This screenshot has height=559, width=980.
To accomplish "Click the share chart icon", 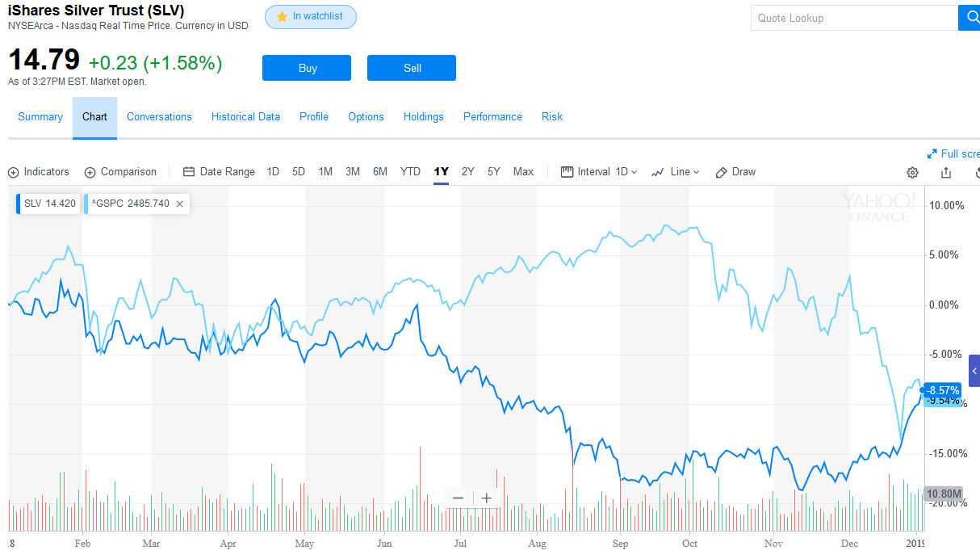I will coord(946,173).
